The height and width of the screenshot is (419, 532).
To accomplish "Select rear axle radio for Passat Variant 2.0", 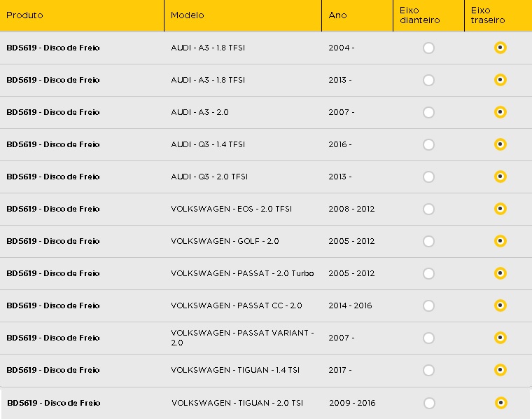I will (500, 338).
